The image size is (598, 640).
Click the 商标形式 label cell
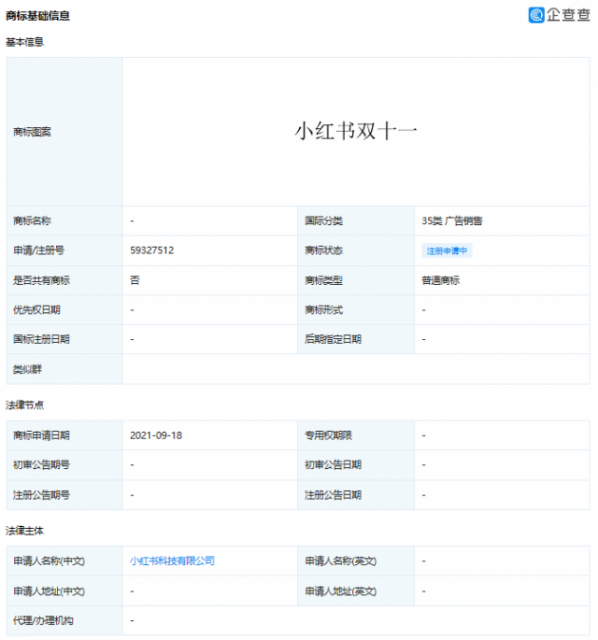click(x=356, y=310)
